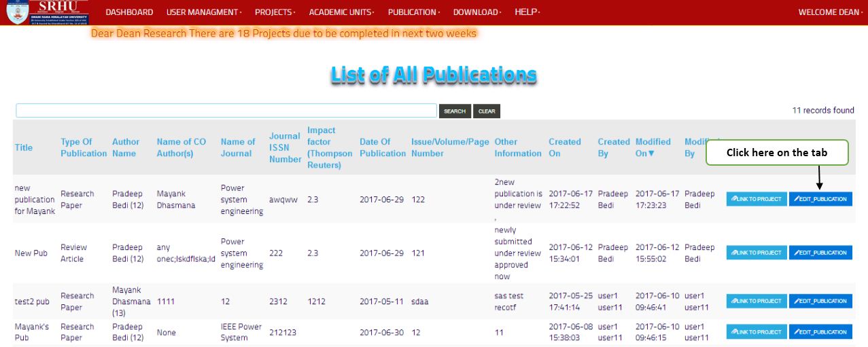Expand the HELP menu
The width and height of the screenshot is (868, 347).
[527, 12]
